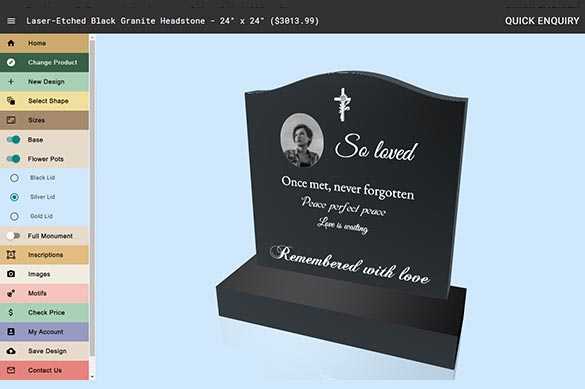Click the sidebar scroll-up arrow
585x389 pixels.
[92, 37]
